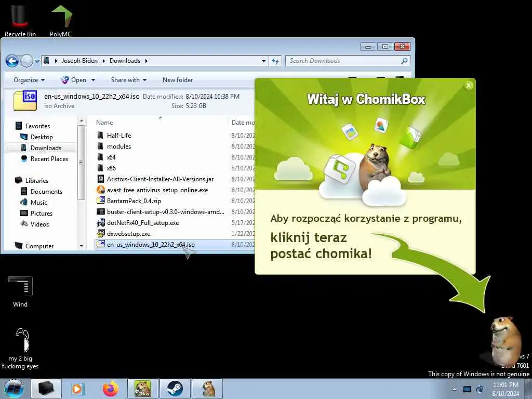Select the 'my 2 big' desktop icon
532x399 pixels.
(20, 349)
